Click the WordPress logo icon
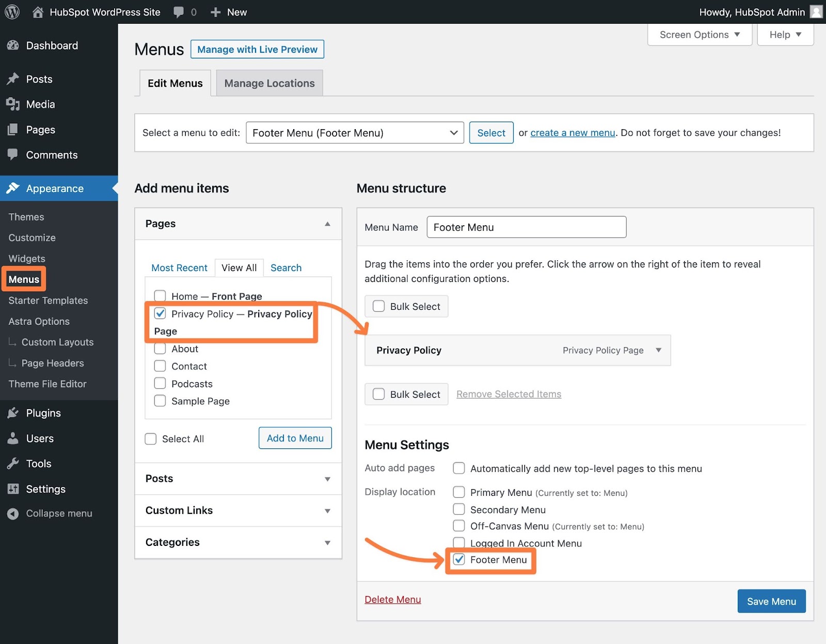Image resolution: width=826 pixels, height=644 pixels. coord(12,12)
